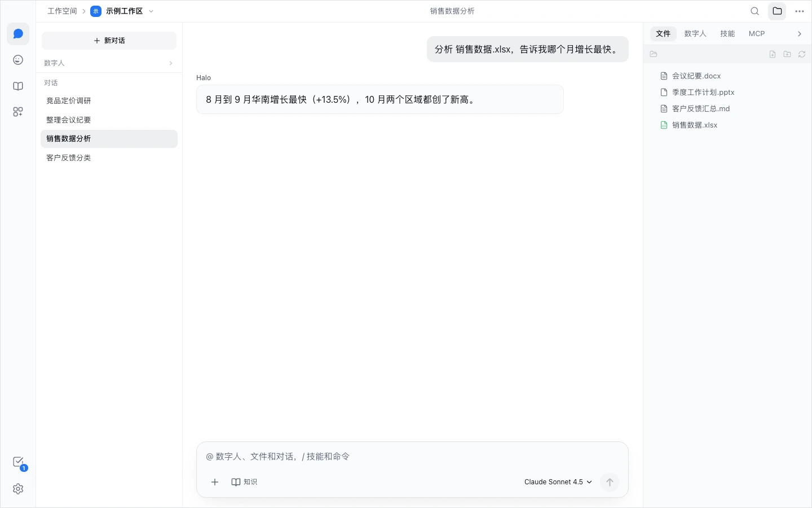Open the Claude Sonnet 4.5 model selector

[558, 482]
